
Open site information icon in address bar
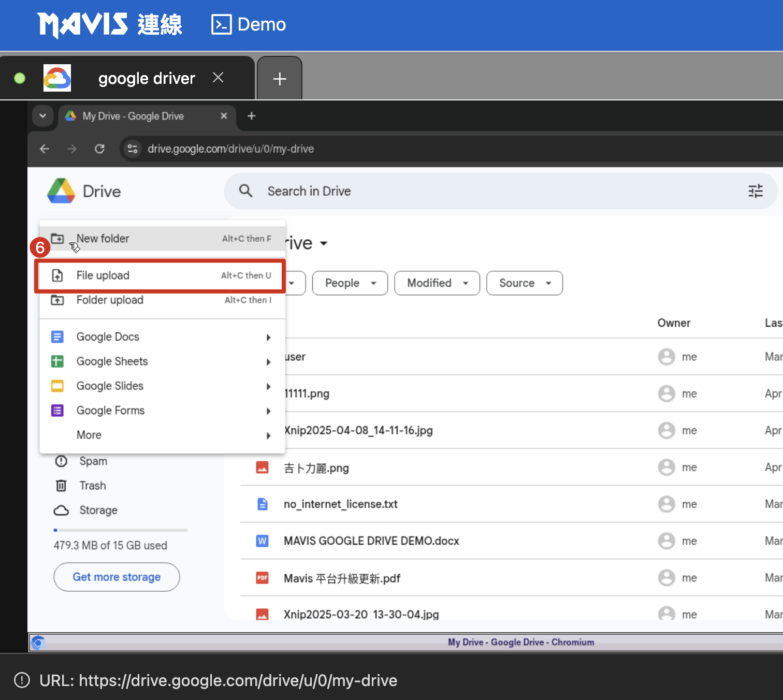point(133,149)
